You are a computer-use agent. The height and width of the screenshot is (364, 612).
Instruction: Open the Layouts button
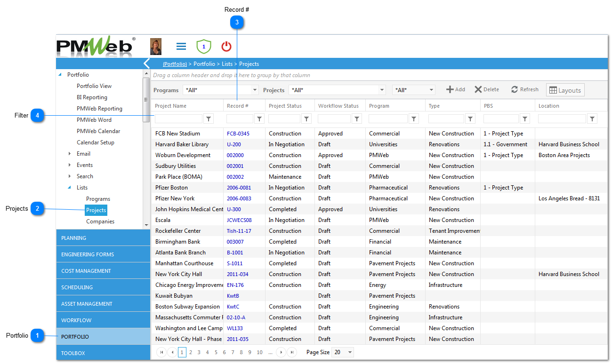565,90
